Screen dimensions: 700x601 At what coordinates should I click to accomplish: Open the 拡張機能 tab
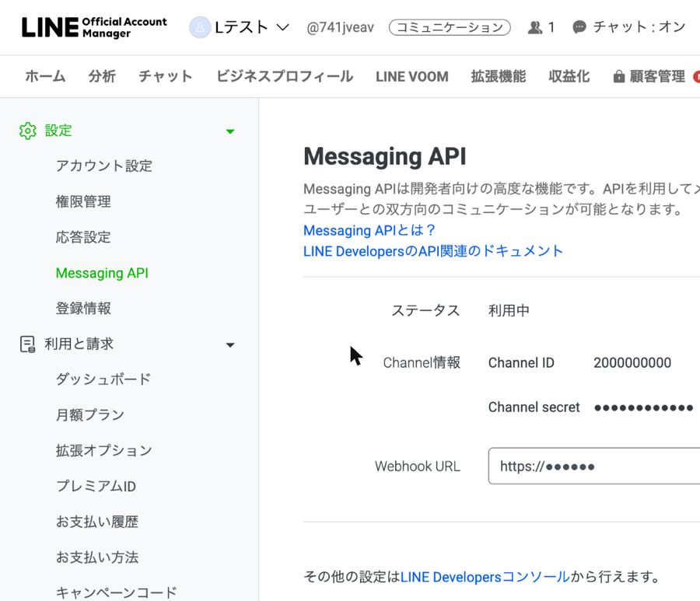pyautogui.click(x=499, y=76)
